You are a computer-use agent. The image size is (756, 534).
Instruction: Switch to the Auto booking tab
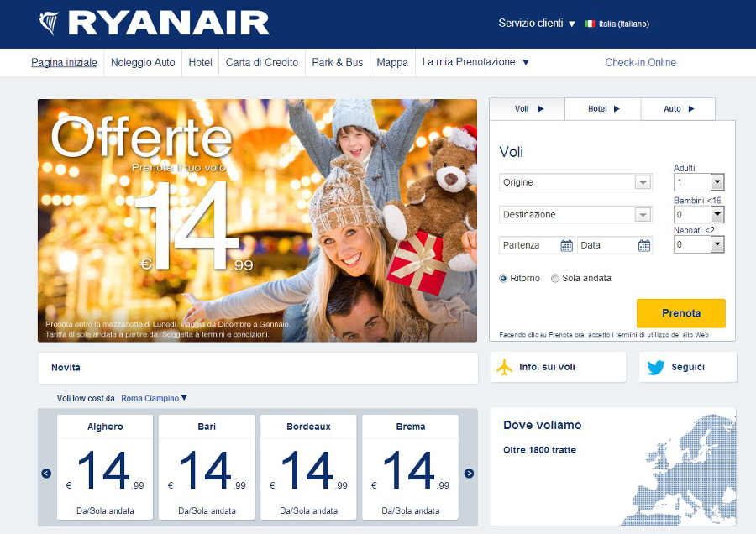point(678,109)
